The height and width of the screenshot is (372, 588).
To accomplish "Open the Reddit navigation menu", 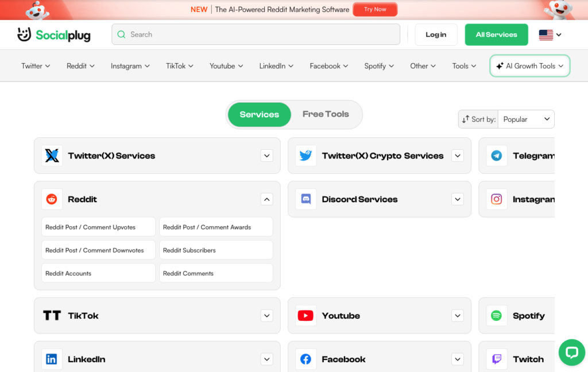I will click(x=80, y=66).
